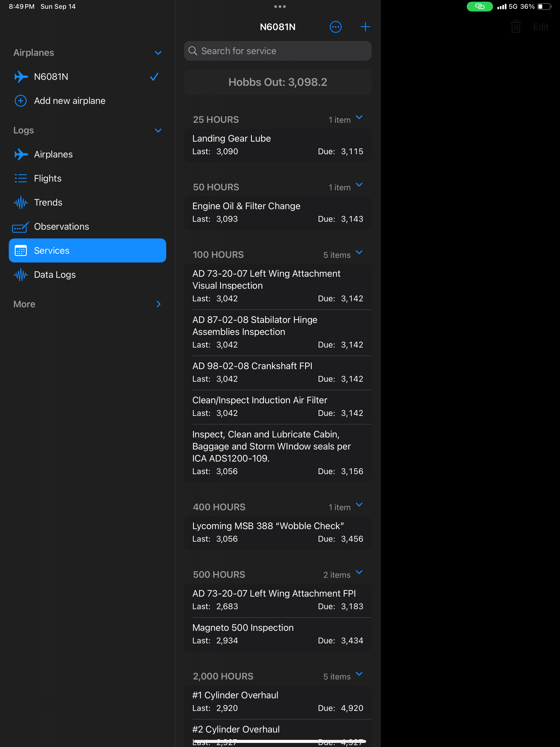Screen dimensions: 560x747
Task: Tap the green personal hotspot indicator
Action: [480, 6]
